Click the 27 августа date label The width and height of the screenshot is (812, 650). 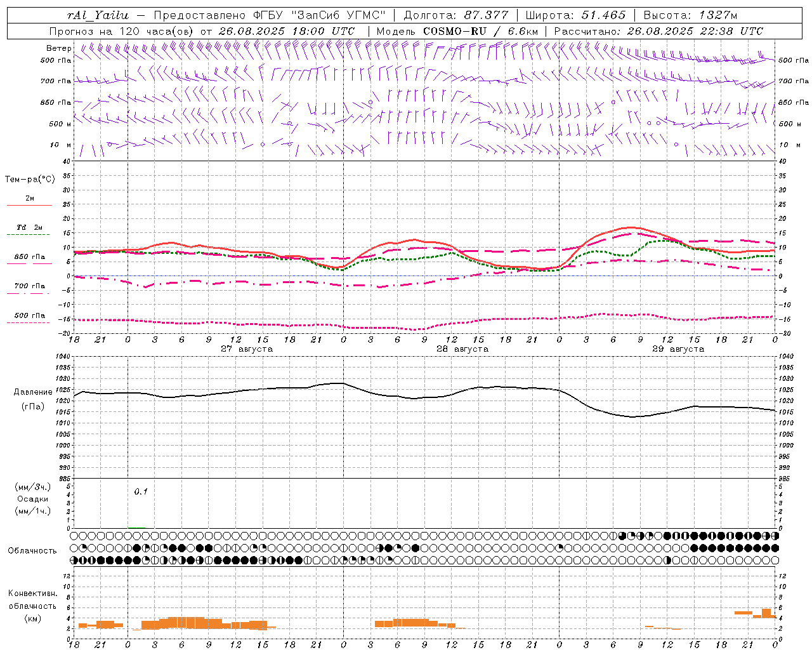(x=247, y=349)
